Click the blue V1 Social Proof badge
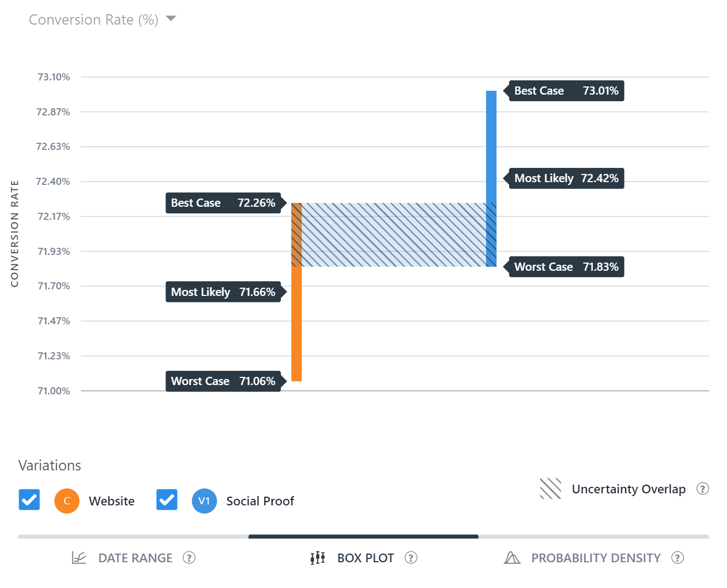727x588 pixels. [x=204, y=500]
